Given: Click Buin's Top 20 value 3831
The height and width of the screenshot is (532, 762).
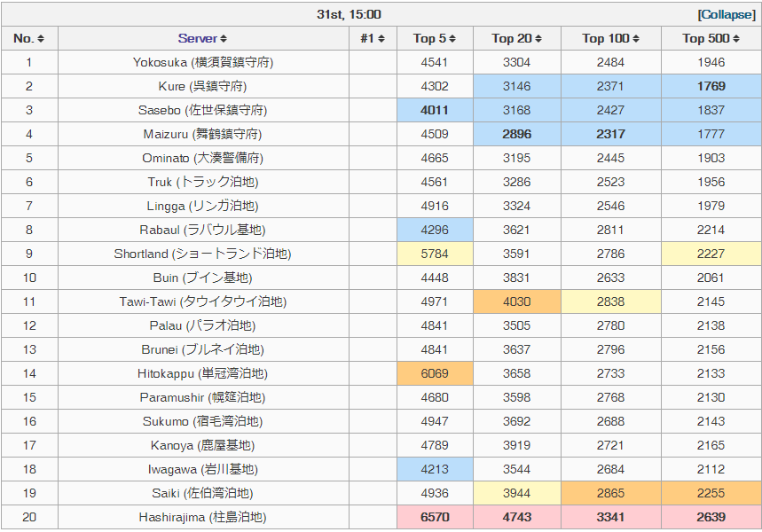Looking at the screenshot, I should coord(516,278).
